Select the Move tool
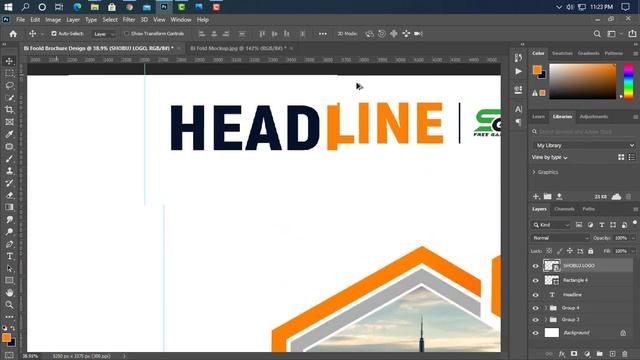 (x=9, y=61)
